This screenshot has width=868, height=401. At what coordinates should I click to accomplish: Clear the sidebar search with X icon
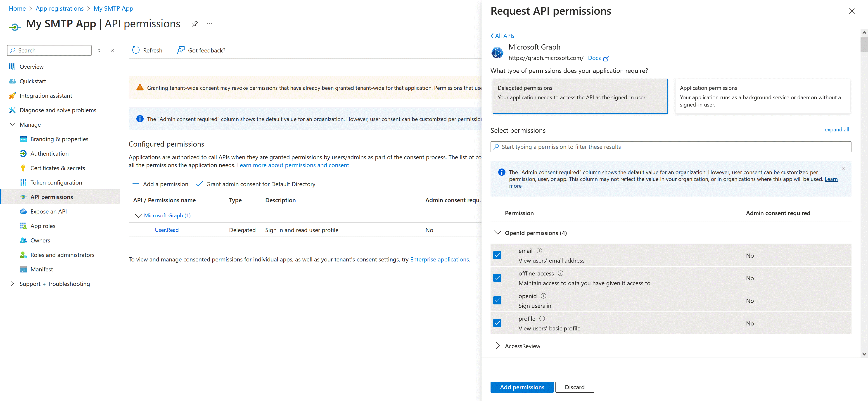pos(99,50)
